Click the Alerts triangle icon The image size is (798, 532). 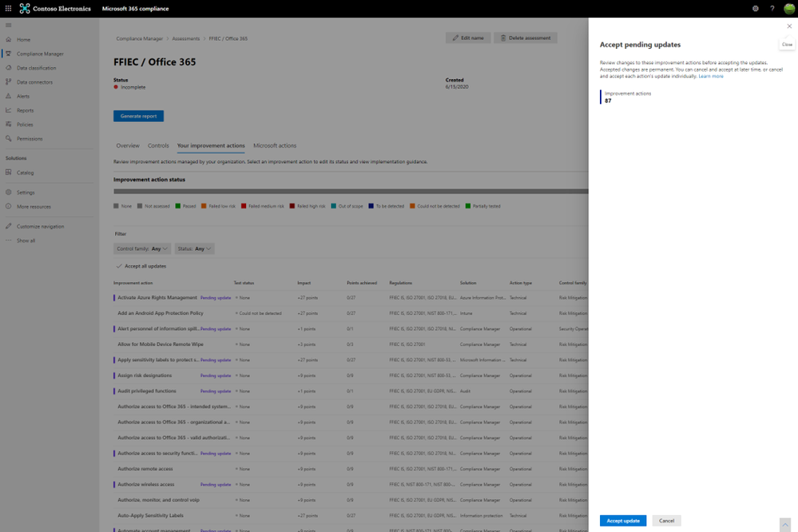9,96
